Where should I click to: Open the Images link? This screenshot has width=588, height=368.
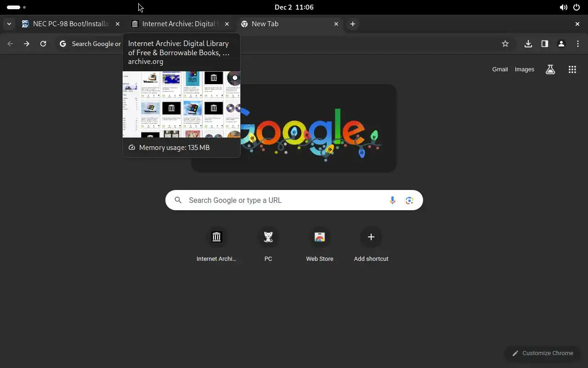(x=525, y=69)
